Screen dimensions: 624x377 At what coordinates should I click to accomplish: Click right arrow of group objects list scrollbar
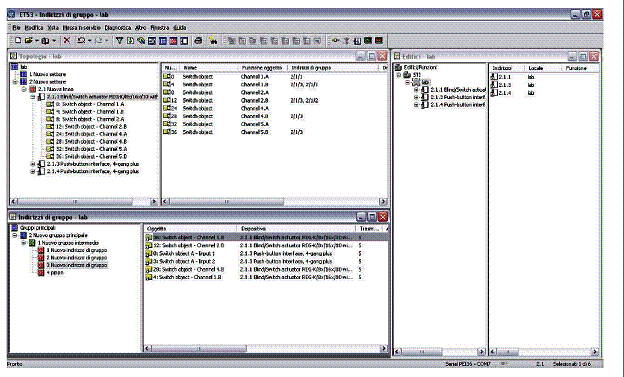coord(384,348)
